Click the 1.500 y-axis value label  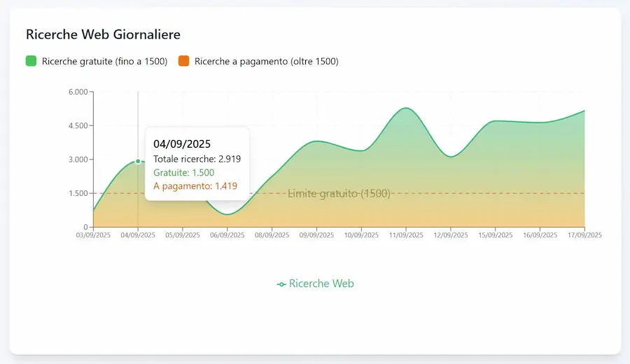pyautogui.click(x=78, y=193)
